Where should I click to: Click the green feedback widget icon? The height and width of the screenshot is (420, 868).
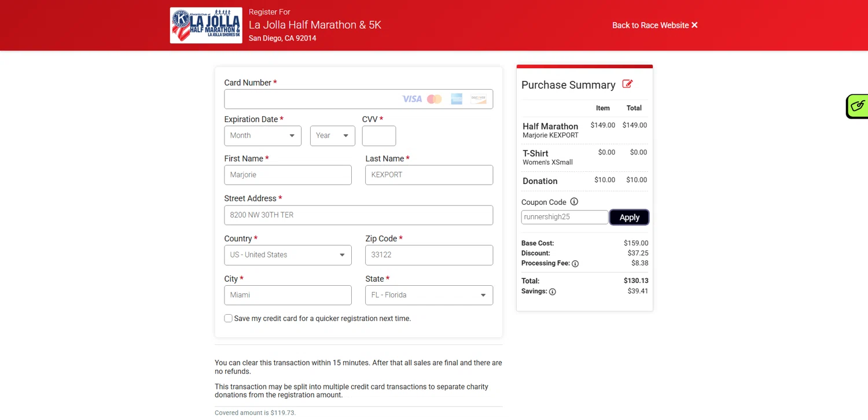click(x=858, y=106)
